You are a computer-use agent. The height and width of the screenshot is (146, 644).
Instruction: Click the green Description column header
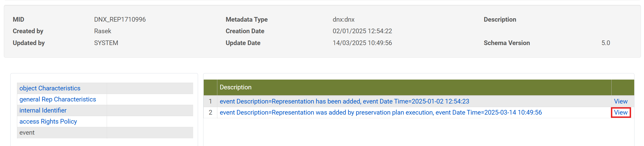coord(236,87)
